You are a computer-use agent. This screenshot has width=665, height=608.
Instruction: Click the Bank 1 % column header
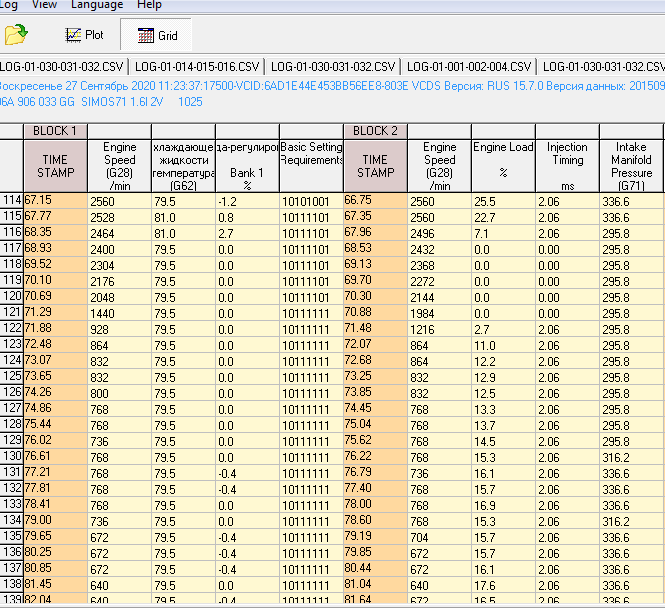click(x=247, y=166)
